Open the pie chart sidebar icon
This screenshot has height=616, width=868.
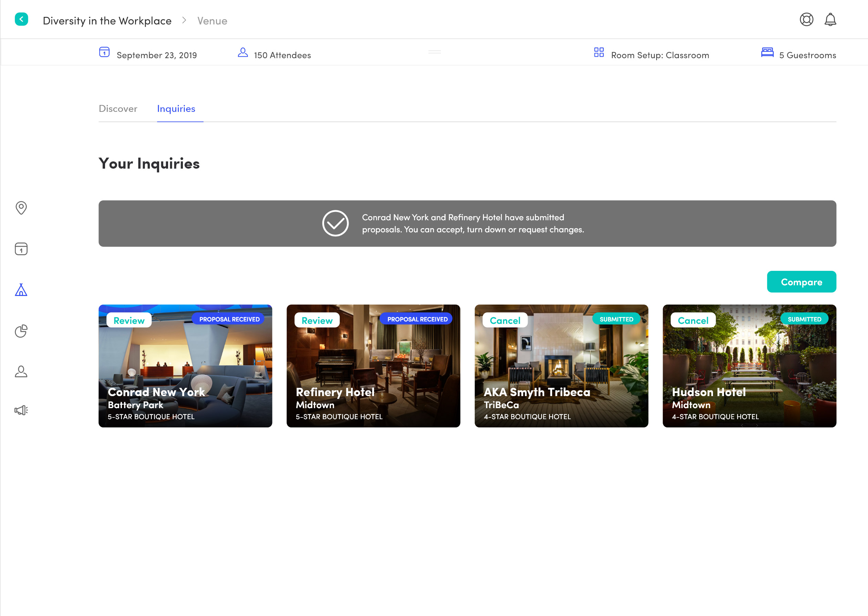coord(21,331)
